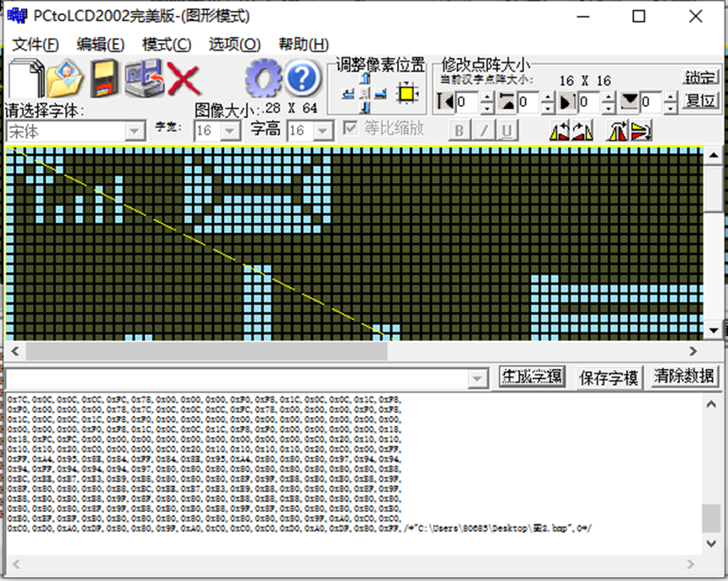Click the output pane scroll-up arrow
The height and width of the screenshot is (581, 728).
(710, 404)
